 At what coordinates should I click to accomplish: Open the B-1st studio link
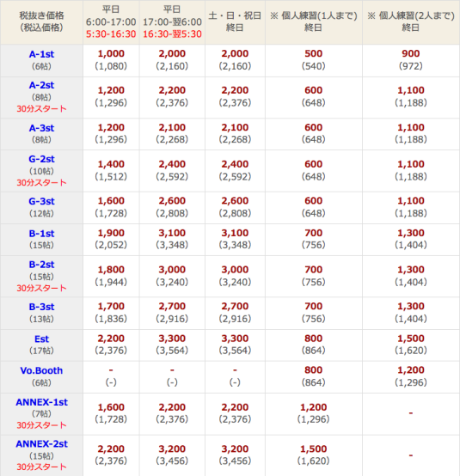[41, 234]
